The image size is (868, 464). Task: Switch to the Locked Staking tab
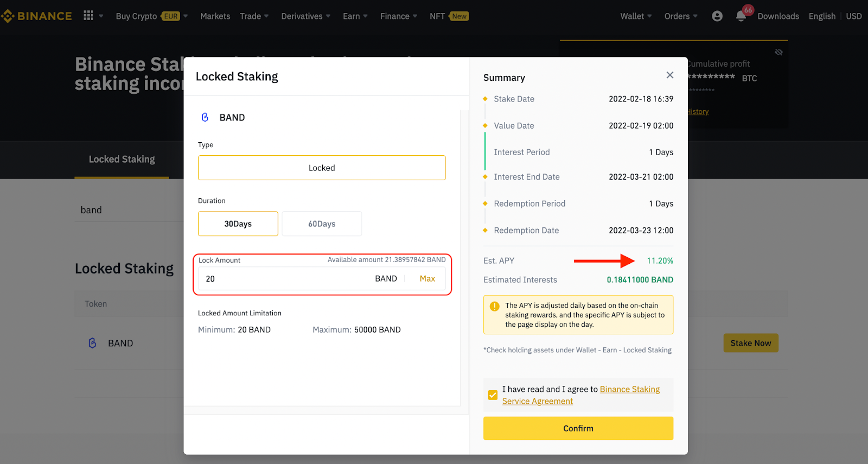pyautogui.click(x=122, y=160)
